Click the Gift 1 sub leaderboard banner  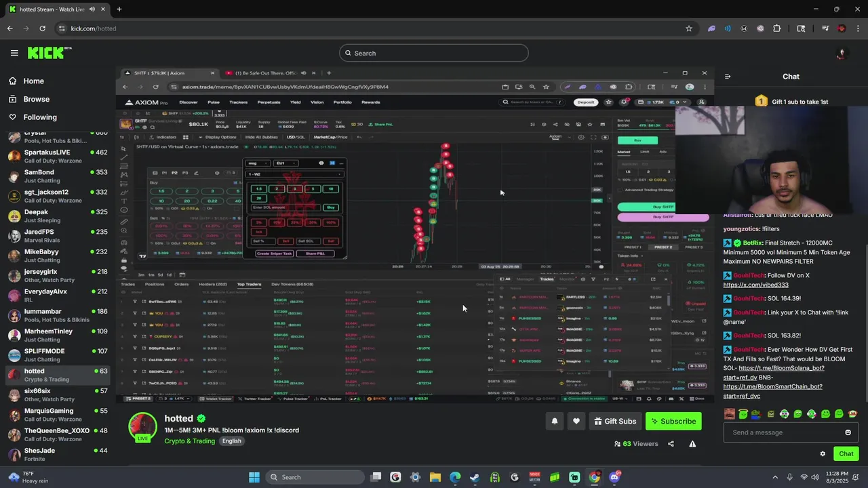(791, 101)
